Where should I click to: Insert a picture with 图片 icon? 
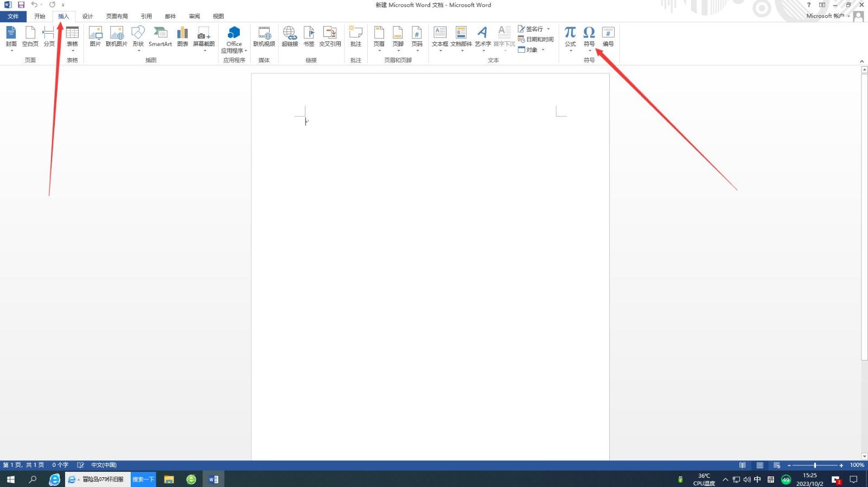tap(95, 36)
